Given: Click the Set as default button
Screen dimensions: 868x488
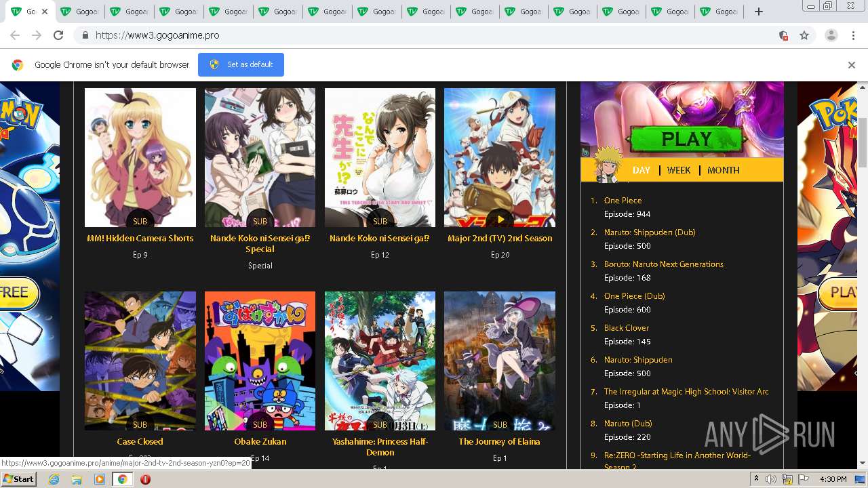Looking at the screenshot, I should click(241, 64).
